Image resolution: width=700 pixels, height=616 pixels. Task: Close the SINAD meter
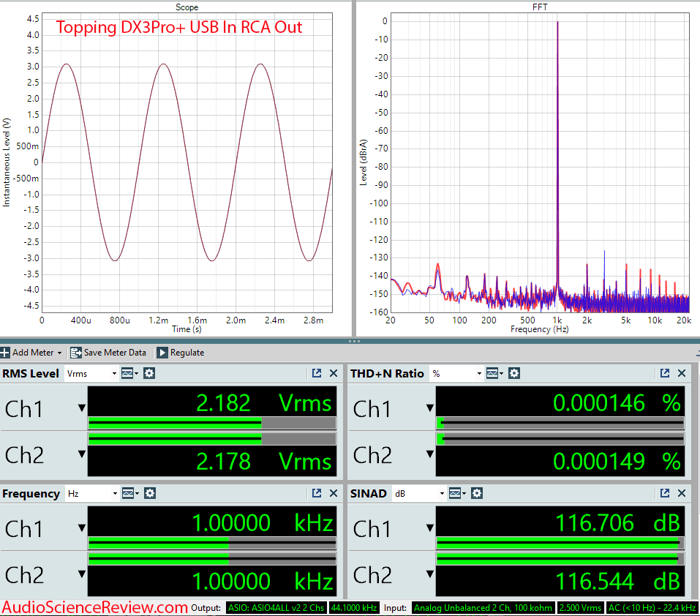pyautogui.click(x=682, y=493)
